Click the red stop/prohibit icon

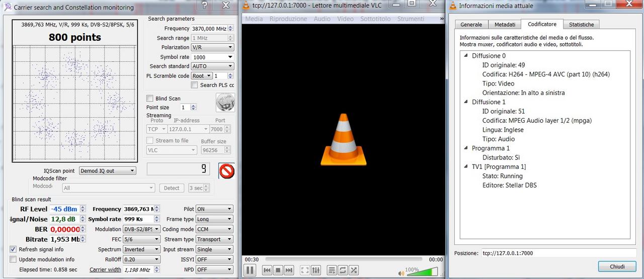click(227, 171)
